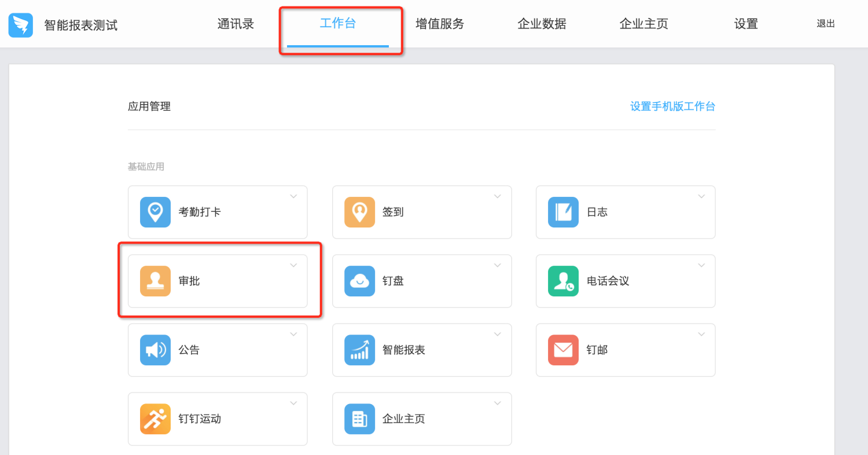Expand the 钉邮 card chevron
This screenshot has height=455, width=868.
point(701,334)
